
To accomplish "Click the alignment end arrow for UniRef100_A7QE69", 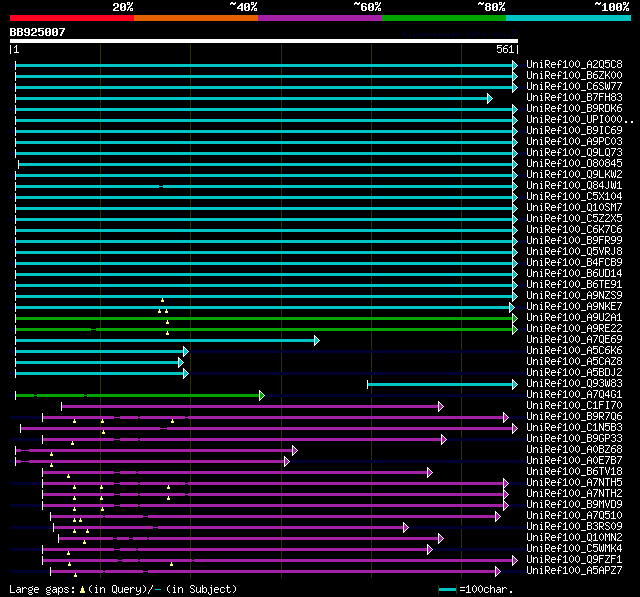I will 317,340.
